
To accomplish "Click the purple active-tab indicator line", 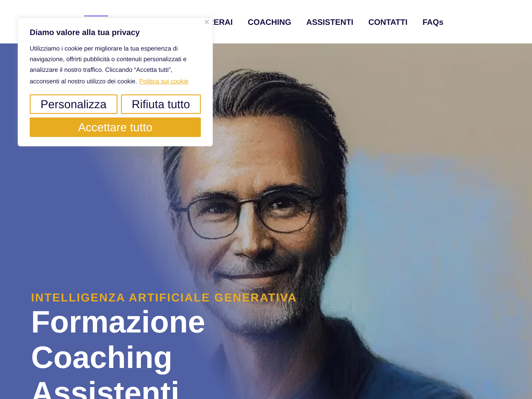I will pos(96,16).
